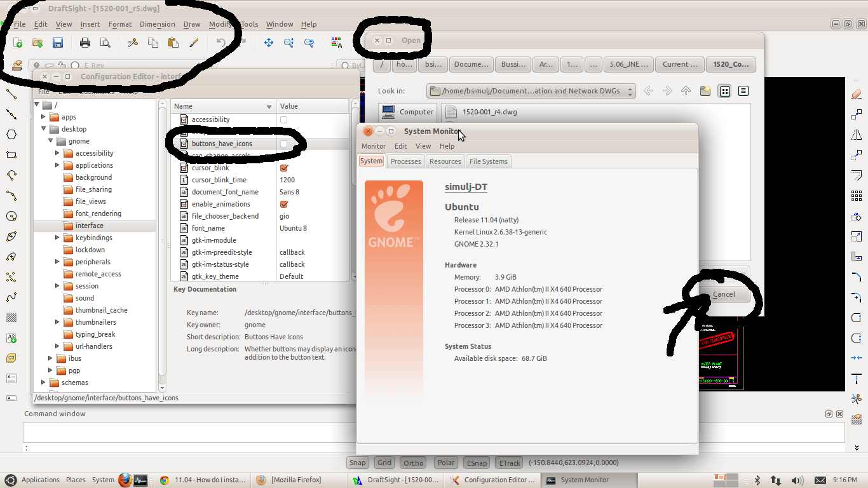This screenshot has width=868, height=488.
Task: Toggle the ESnap status button
Action: (x=477, y=463)
